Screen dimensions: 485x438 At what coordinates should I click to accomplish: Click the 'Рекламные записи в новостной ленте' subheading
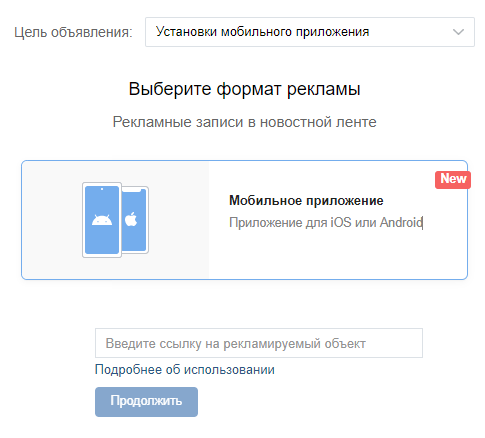pyautogui.click(x=244, y=122)
